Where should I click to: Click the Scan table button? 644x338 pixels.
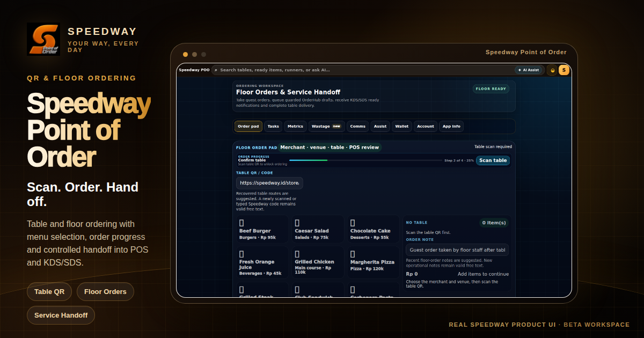pos(493,160)
